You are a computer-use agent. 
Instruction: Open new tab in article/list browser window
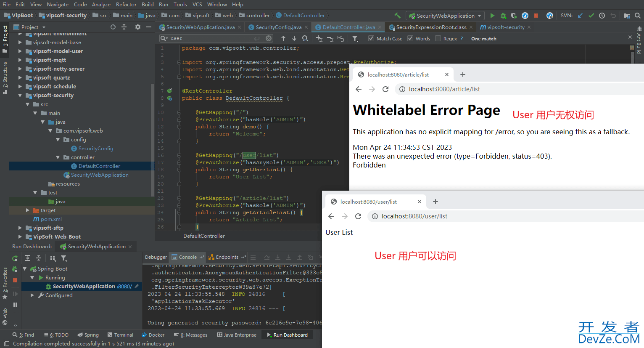(463, 74)
